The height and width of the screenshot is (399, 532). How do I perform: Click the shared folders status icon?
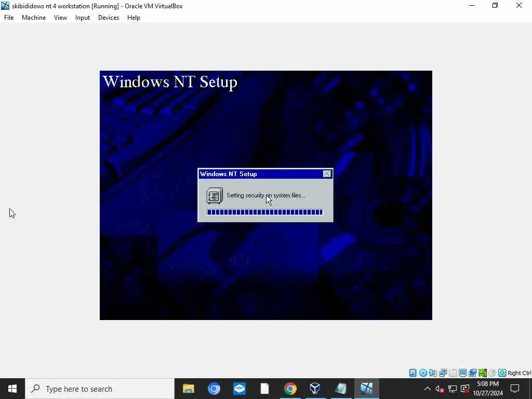472,373
